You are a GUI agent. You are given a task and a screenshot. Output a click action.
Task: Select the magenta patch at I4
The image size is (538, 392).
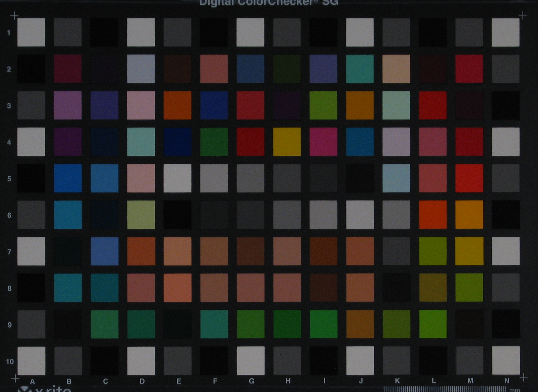(x=323, y=142)
